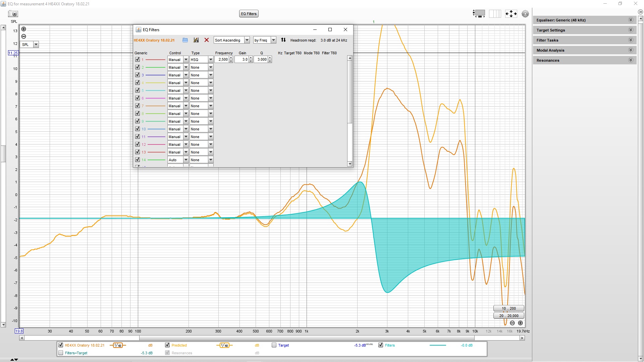Click the EQ Filters list scroll down arrow
644x362 pixels.
coord(350,164)
